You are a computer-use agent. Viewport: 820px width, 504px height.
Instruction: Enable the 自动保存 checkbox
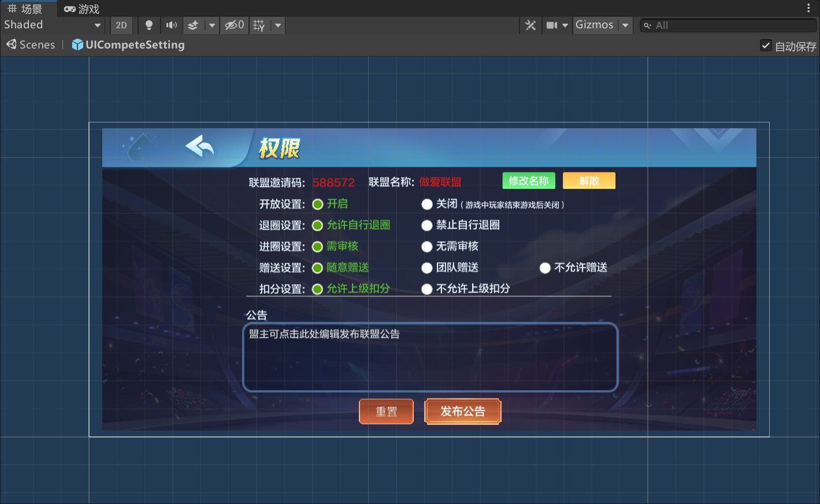click(x=766, y=46)
